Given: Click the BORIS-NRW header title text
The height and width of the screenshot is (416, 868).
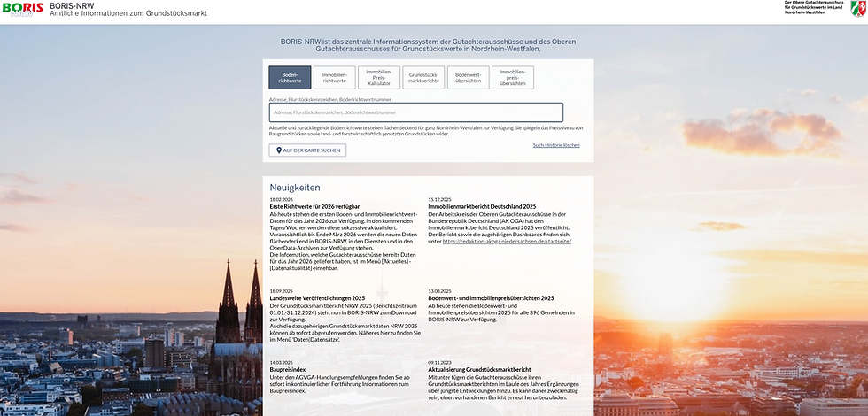Looking at the screenshot, I should pos(72,5).
